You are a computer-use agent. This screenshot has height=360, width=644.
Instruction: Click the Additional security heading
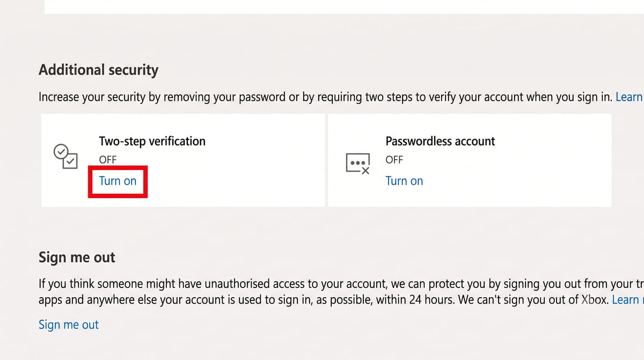[99, 70]
